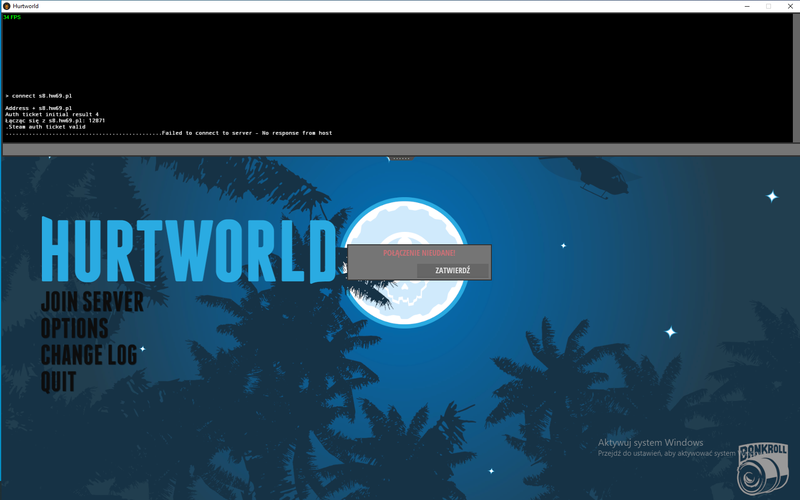Minimize the Hurtworld window
Image resolution: width=800 pixels, height=500 pixels.
[747, 6]
